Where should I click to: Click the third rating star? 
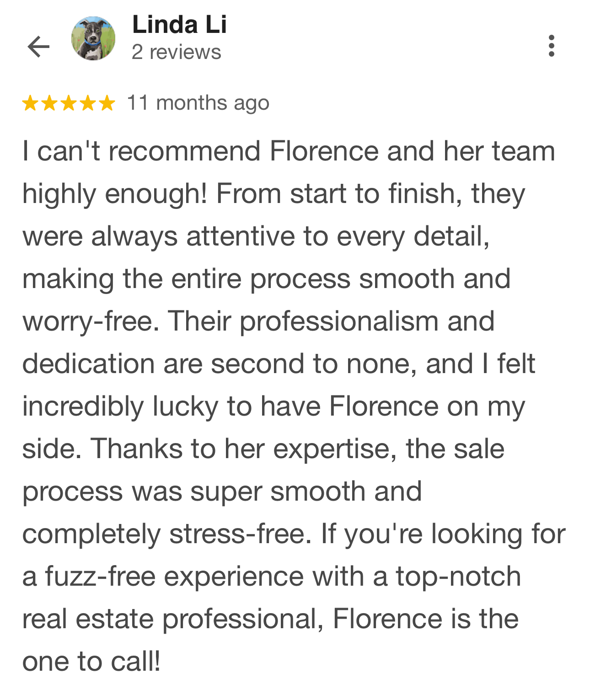click(x=69, y=103)
